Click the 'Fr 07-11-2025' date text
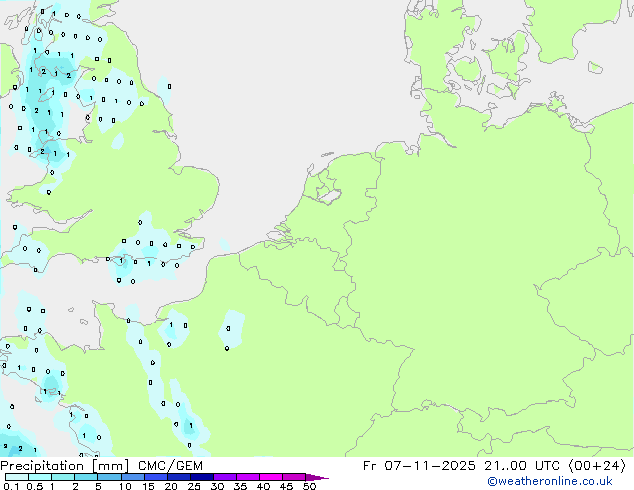 tap(419, 466)
